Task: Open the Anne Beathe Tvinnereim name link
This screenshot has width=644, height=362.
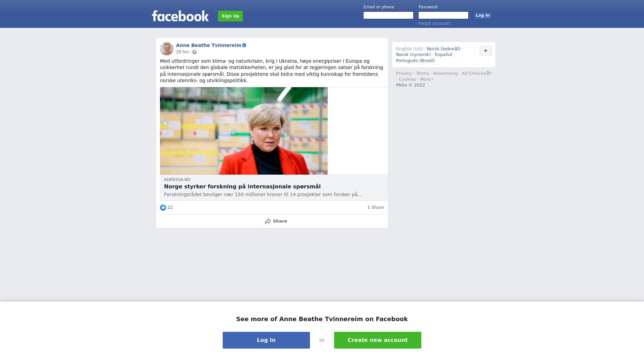Action: 209,45
